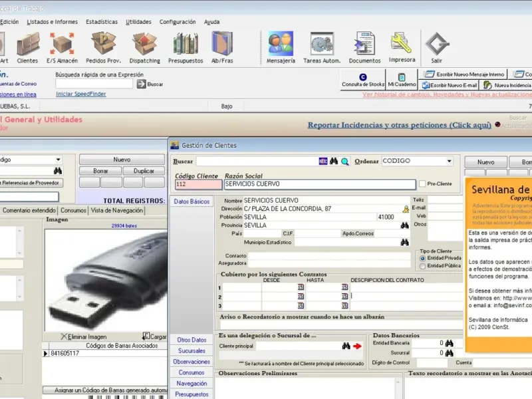
Task: Click binoculars next to Provincia SEVILLA
Action: click(404, 225)
